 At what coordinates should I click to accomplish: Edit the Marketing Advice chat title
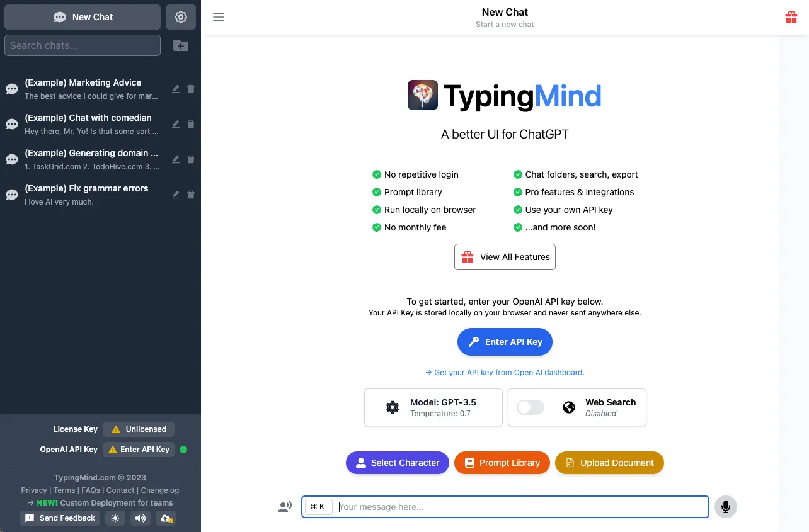coord(176,89)
